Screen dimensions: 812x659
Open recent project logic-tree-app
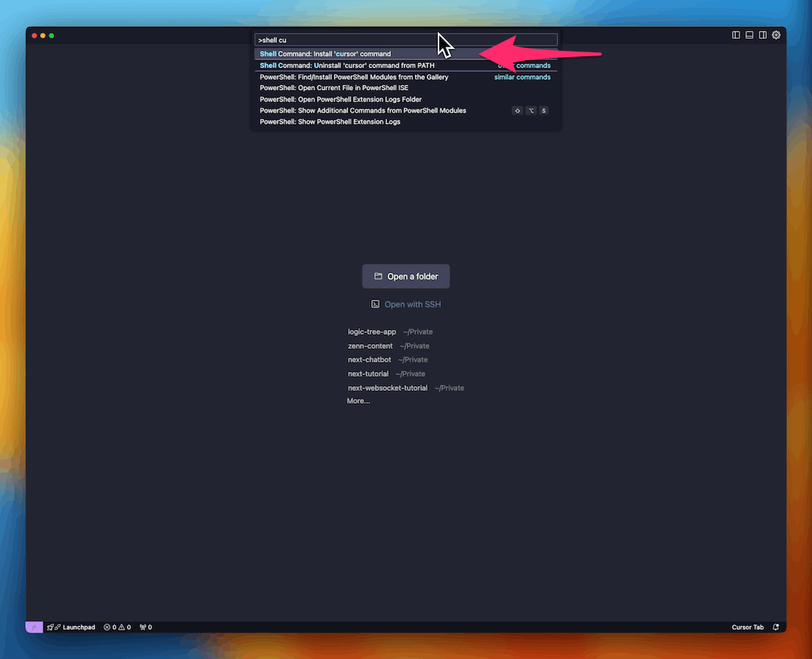(x=390, y=331)
